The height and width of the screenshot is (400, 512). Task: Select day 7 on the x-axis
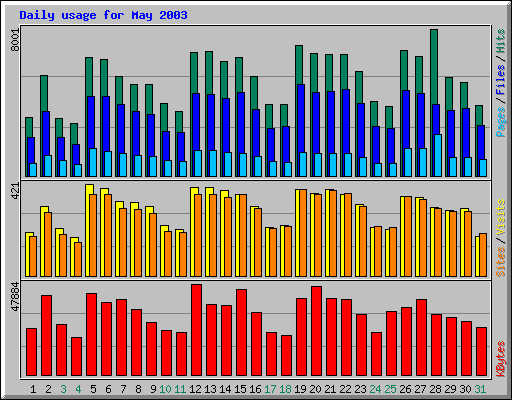point(123,389)
